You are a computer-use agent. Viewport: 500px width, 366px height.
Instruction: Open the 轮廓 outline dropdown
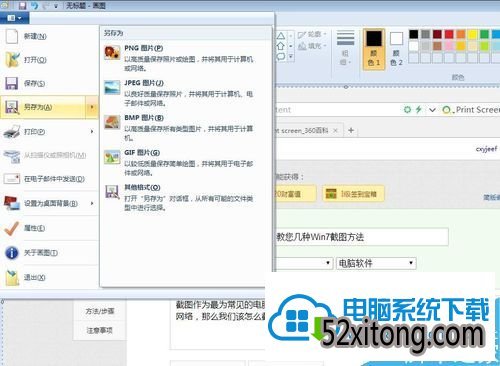(312, 35)
